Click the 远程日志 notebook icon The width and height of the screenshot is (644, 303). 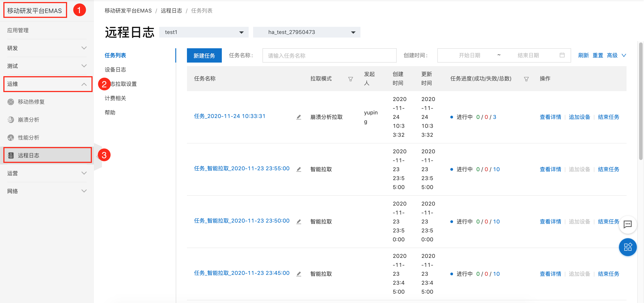(x=11, y=155)
